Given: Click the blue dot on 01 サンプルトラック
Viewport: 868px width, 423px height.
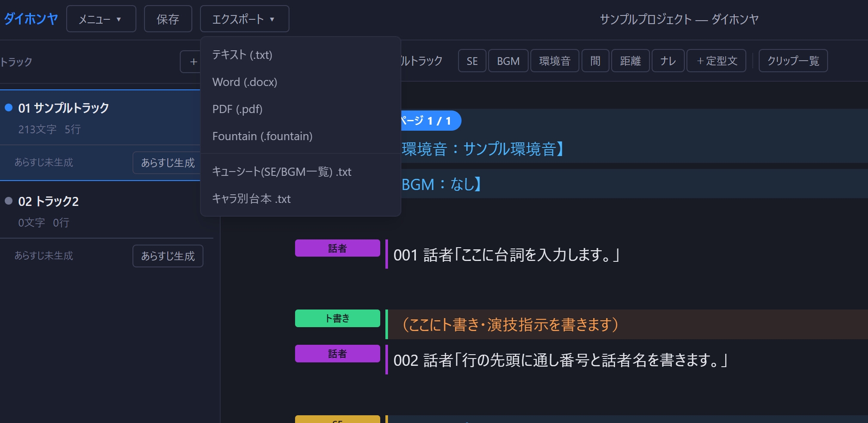Looking at the screenshot, I should [x=9, y=107].
